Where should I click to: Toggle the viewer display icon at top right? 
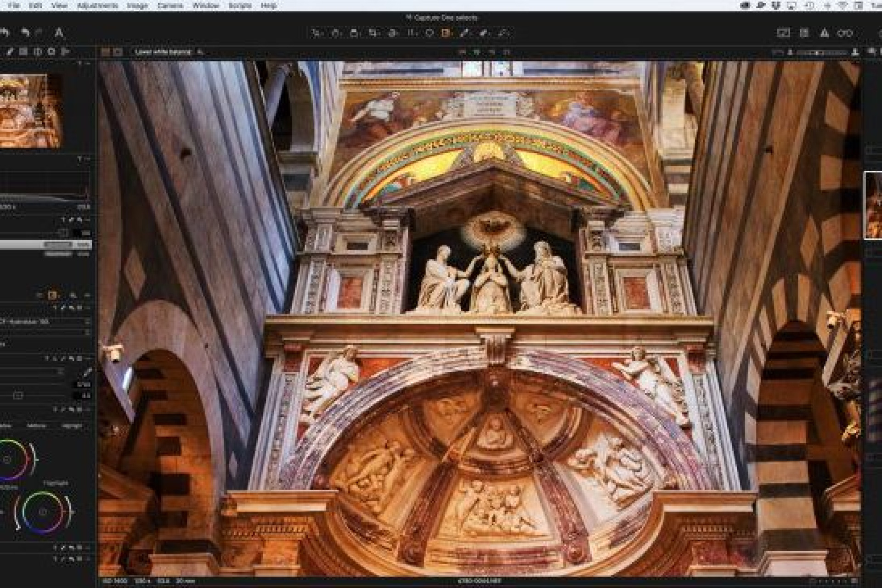[x=783, y=33]
